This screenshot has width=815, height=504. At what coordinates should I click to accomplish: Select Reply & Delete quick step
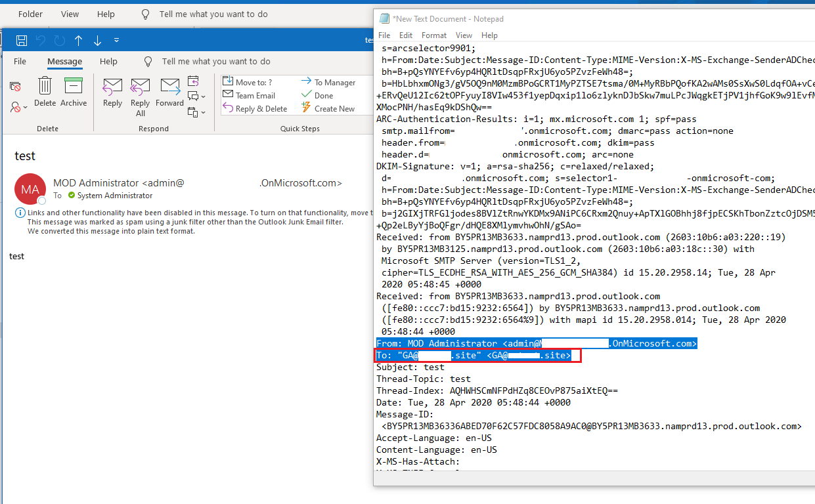(255, 108)
